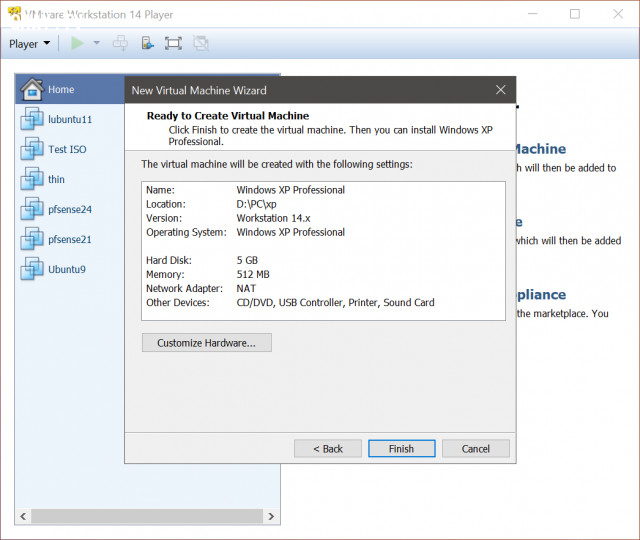Minimize the VMware Player window

[x=532, y=14]
